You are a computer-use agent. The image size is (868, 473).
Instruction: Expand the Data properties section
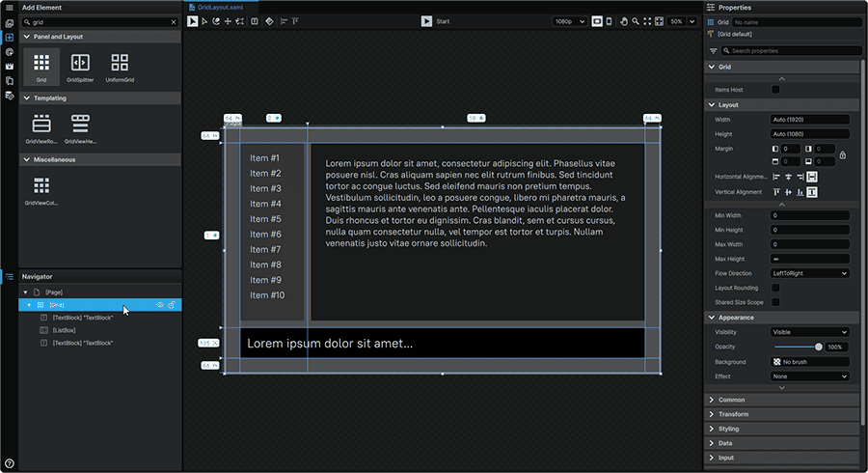tap(712, 443)
